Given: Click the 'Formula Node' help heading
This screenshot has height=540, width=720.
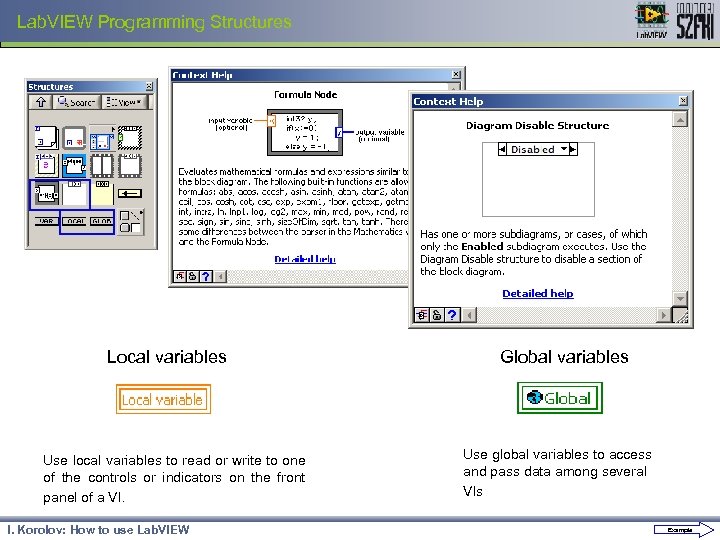Looking at the screenshot, I should click(305, 95).
